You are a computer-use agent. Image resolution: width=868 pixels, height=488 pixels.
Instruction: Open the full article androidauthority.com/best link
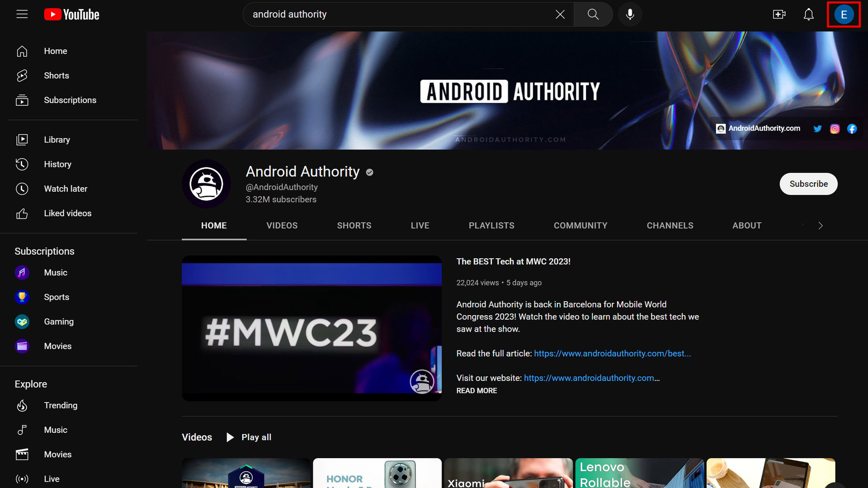point(613,354)
